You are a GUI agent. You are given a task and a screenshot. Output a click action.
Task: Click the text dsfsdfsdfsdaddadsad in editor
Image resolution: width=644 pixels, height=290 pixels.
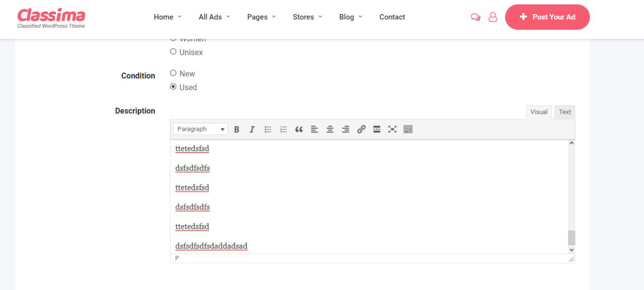211,246
